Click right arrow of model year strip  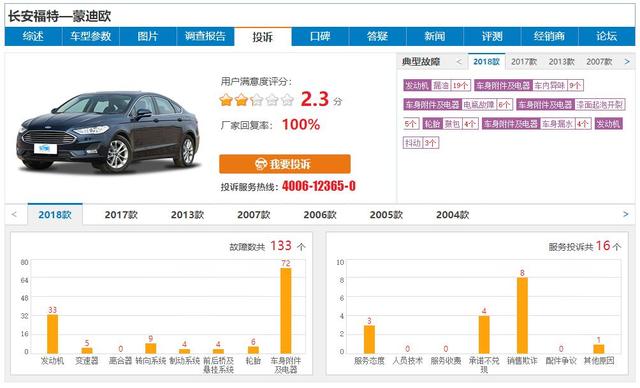tap(625, 215)
